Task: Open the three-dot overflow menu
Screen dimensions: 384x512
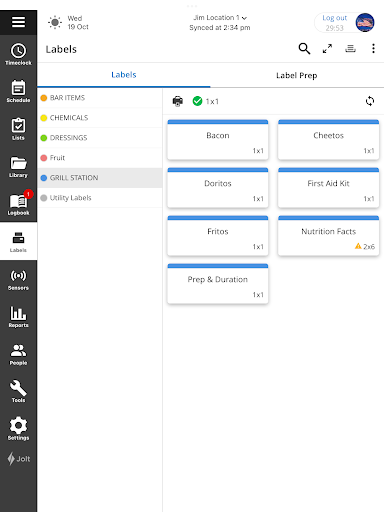Action: coord(373,49)
